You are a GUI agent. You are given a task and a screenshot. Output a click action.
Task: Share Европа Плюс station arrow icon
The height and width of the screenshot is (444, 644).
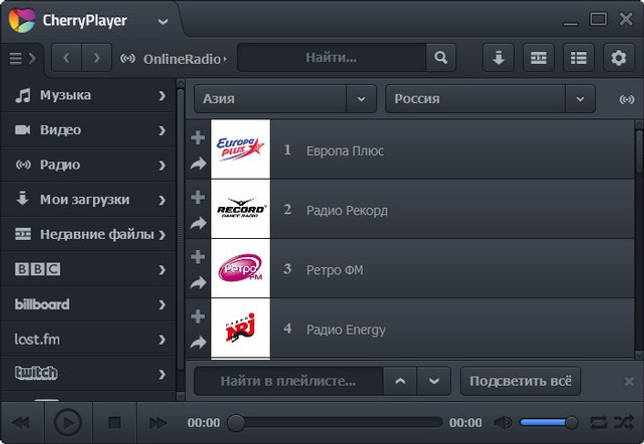pyautogui.click(x=198, y=164)
